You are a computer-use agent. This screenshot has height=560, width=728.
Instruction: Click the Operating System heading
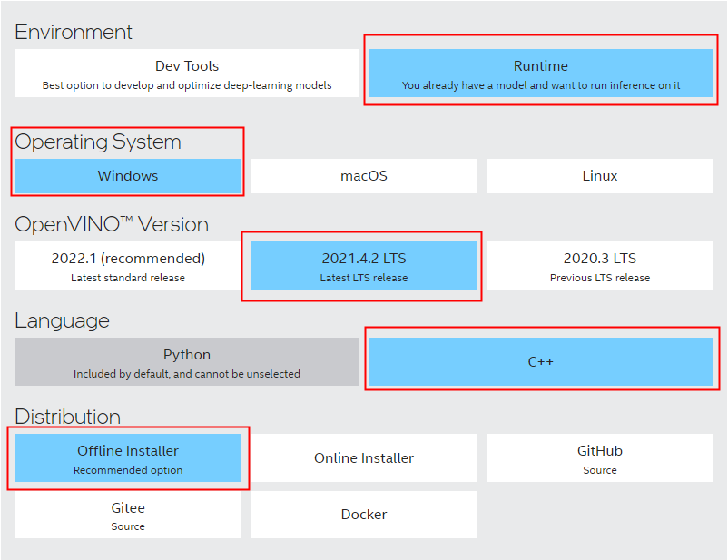pos(98,142)
